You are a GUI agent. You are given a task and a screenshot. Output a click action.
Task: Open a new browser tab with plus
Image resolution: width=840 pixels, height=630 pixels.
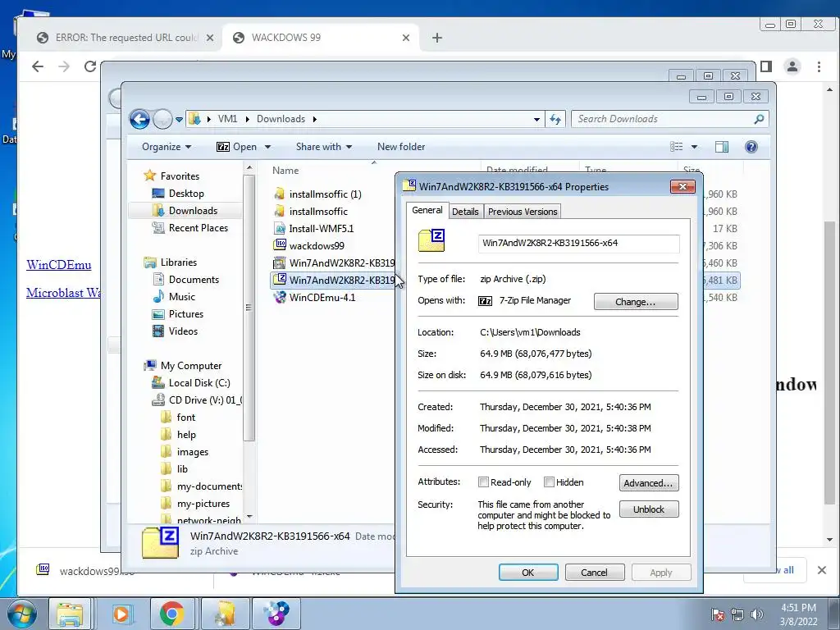(x=436, y=38)
